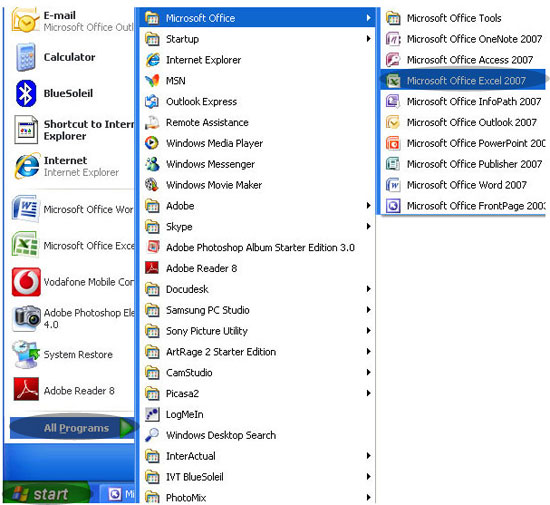Screen dimensions: 550x505
Task: Expand the Samsung PC Studio arrow
Action: pyautogui.click(x=368, y=310)
